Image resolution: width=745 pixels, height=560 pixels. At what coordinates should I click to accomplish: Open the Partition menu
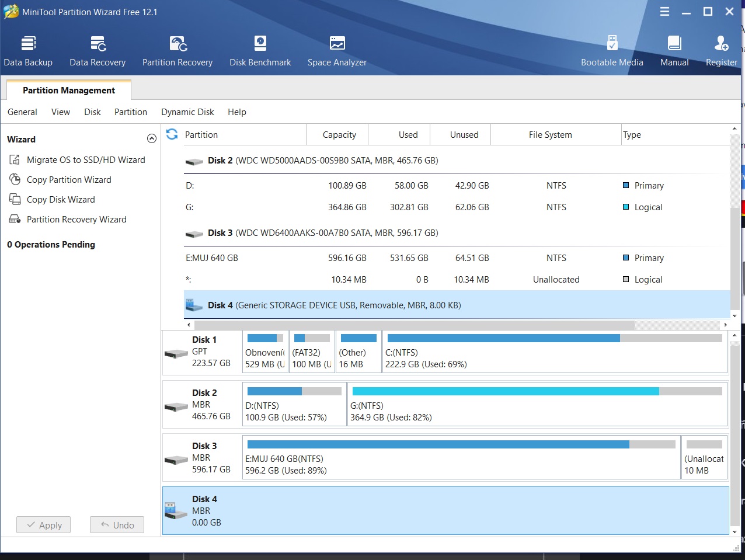130,112
